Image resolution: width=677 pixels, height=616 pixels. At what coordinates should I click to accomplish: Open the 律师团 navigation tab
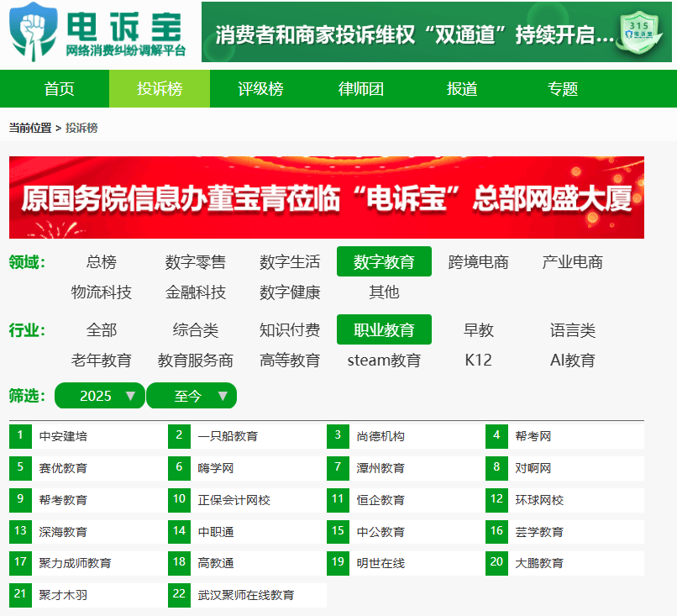tap(361, 89)
